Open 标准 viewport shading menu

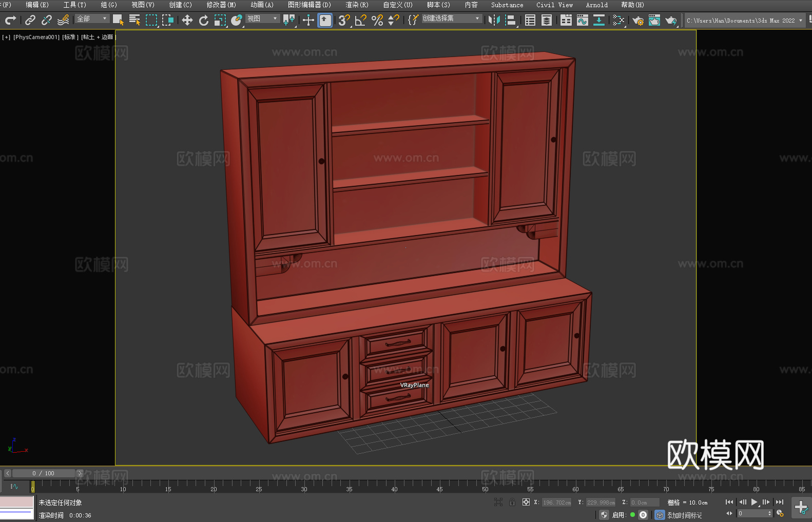[x=70, y=37]
